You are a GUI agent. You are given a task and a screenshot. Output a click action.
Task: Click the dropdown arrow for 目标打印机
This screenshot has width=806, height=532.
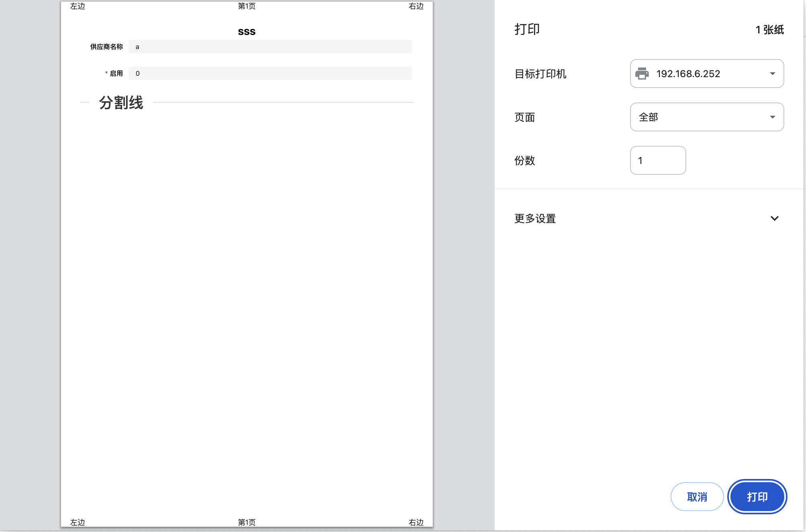coord(772,74)
